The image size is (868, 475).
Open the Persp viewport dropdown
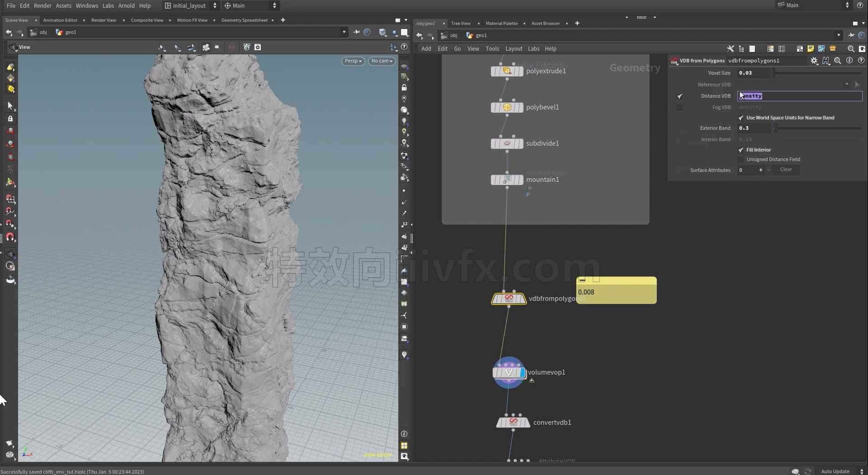pos(353,61)
